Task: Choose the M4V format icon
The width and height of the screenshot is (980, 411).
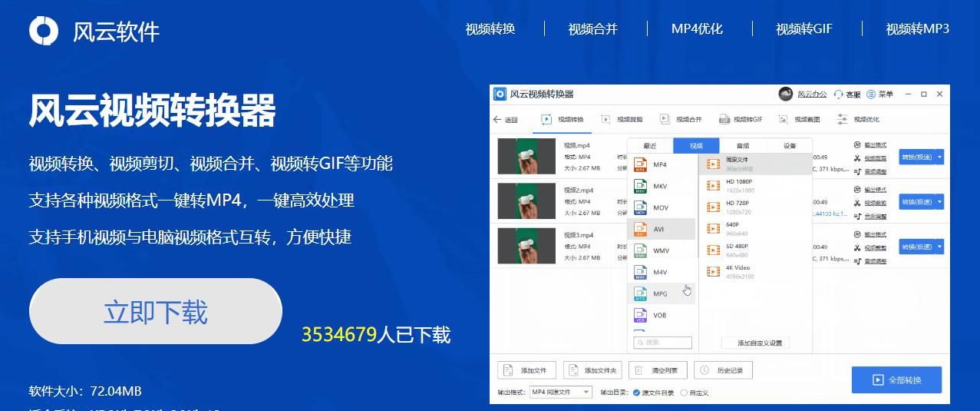Action: pyautogui.click(x=641, y=272)
